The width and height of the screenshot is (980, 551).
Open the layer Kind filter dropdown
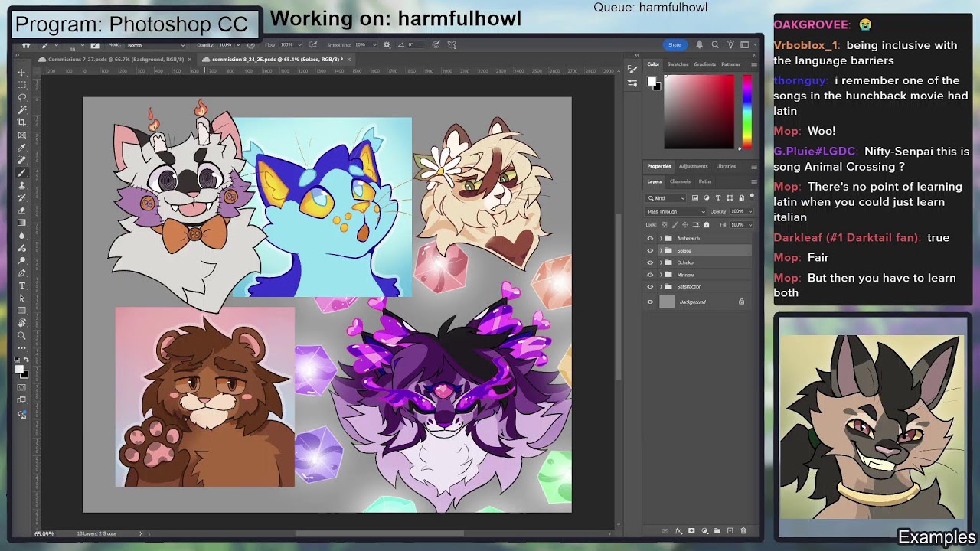coord(665,198)
